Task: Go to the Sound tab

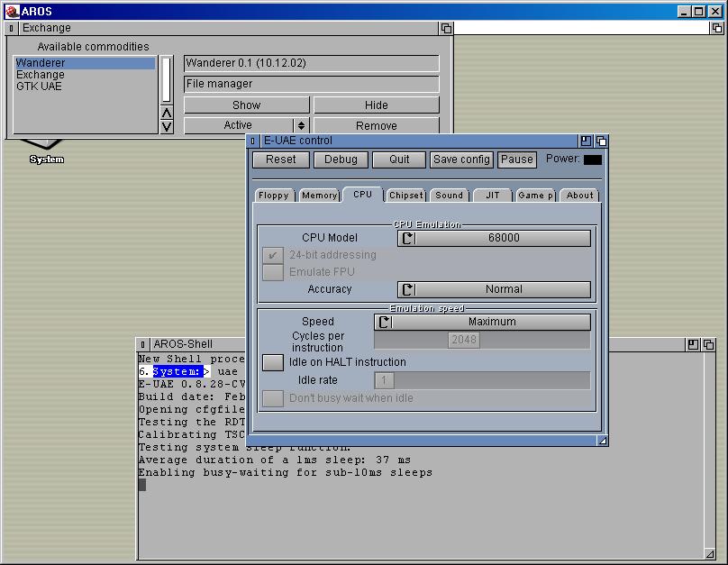Action: pos(449,196)
